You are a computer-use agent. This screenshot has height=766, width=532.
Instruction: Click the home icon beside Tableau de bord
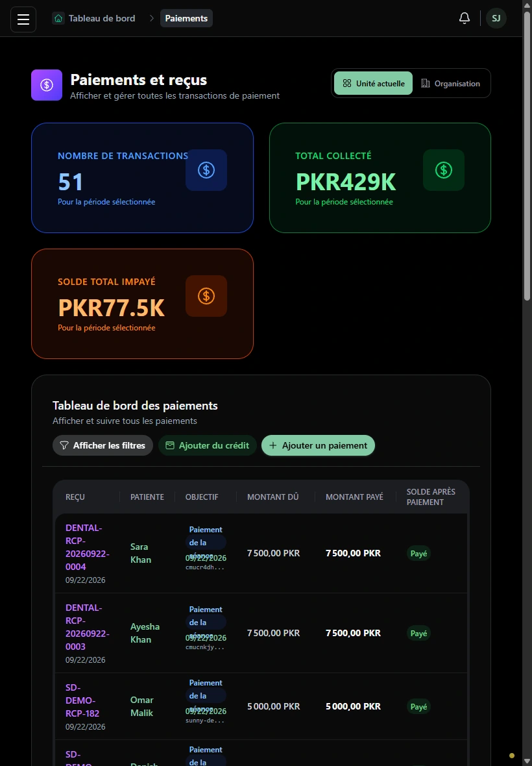point(58,19)
